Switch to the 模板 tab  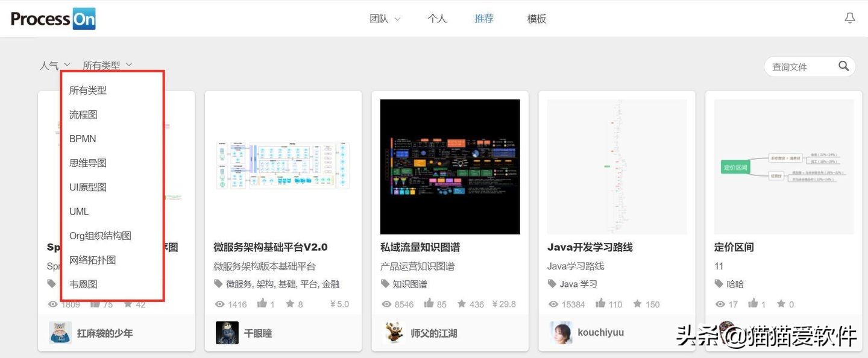click(x=536, y=19)
